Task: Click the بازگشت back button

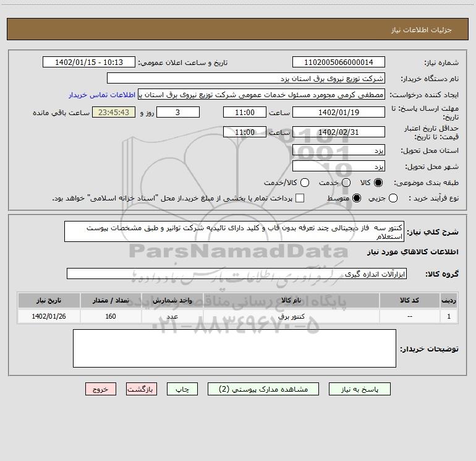Action: (142, 389)
